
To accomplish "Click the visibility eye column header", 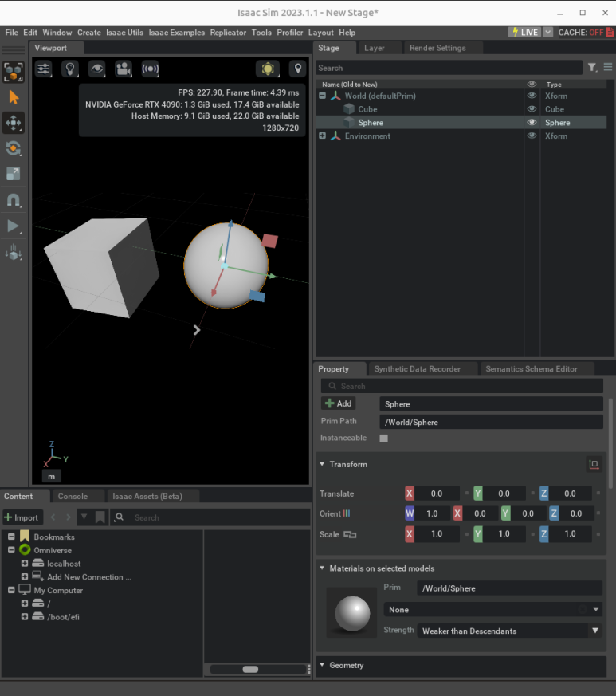I will 532,84.
